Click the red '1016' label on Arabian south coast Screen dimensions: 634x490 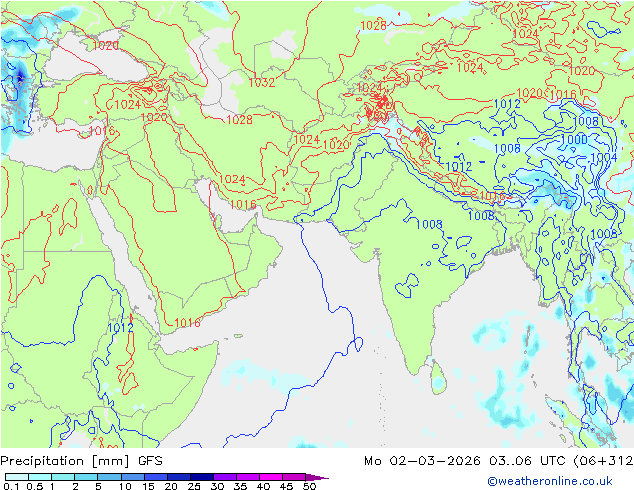[188, 323]
